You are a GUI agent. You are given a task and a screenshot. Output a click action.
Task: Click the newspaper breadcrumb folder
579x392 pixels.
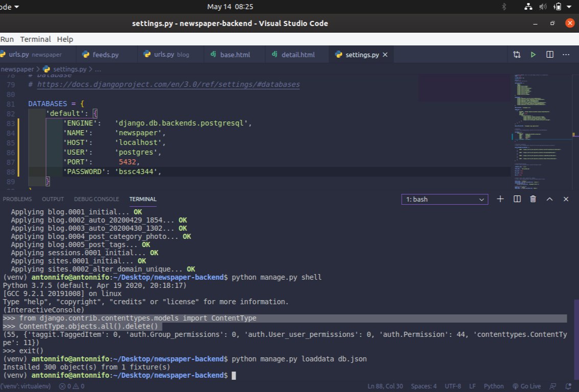click(17, 69)
